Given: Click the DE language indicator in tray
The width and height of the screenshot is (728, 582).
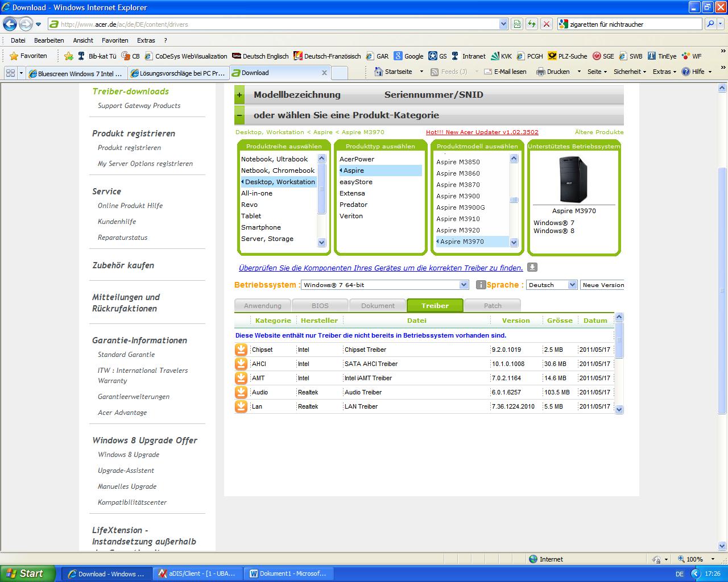Looking at the screenshot, I should pyautogui.click(x=679, y=574).
